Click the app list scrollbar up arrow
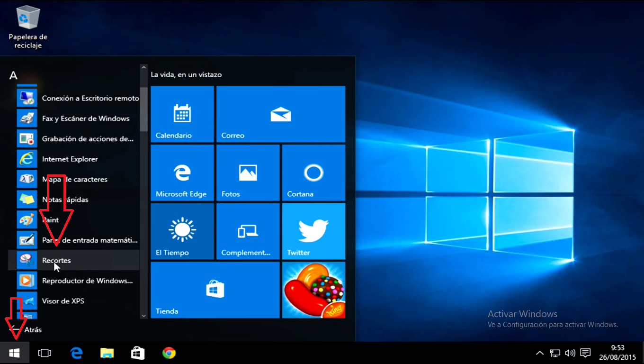Image resolution: width=644 pixels, height=364 pixels. point(144,69)
